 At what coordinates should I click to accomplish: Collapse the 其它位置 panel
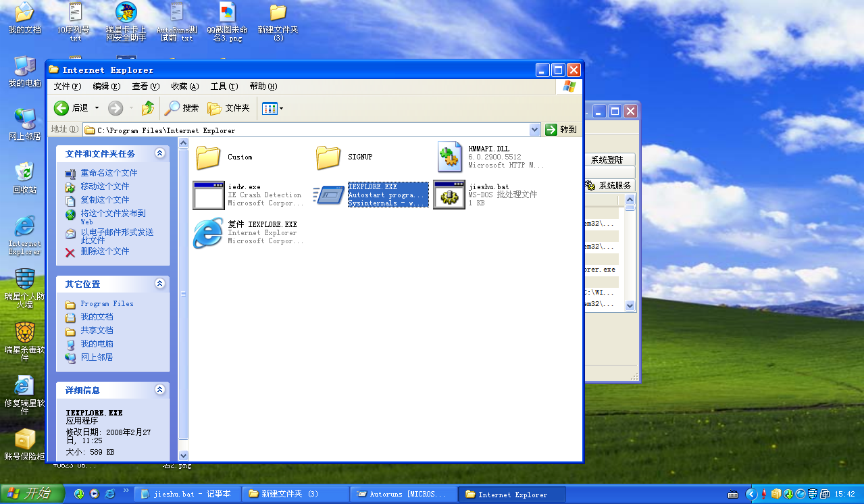click(x=160, y=284)
